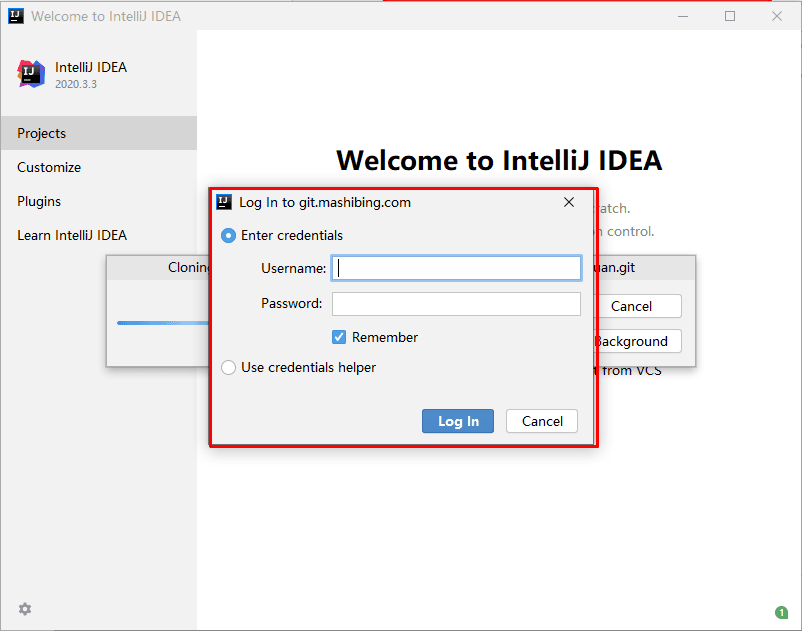Open Learn IntelliJ IDEA tab
The image size is (802, 631).
click(99, 235)
